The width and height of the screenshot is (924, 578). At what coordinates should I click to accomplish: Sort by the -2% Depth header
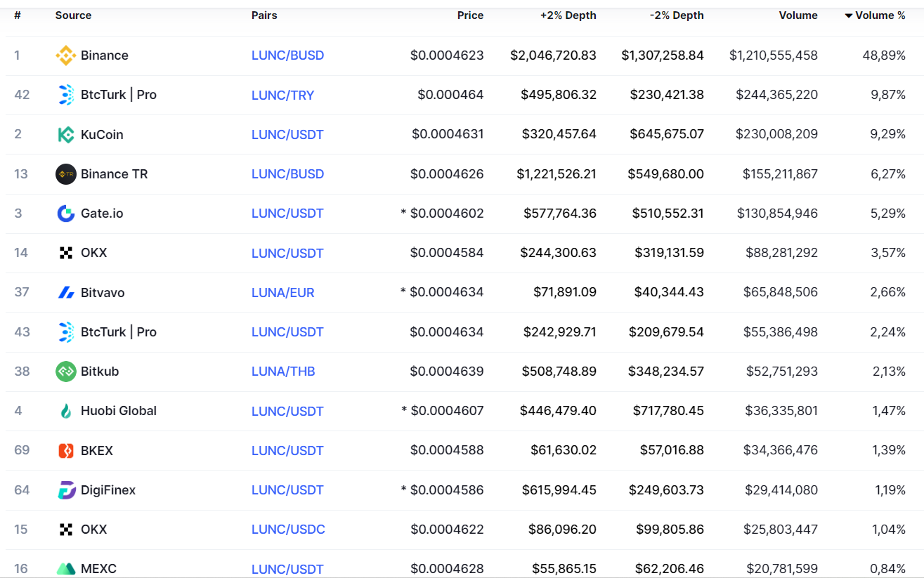[x=677, y=15]
